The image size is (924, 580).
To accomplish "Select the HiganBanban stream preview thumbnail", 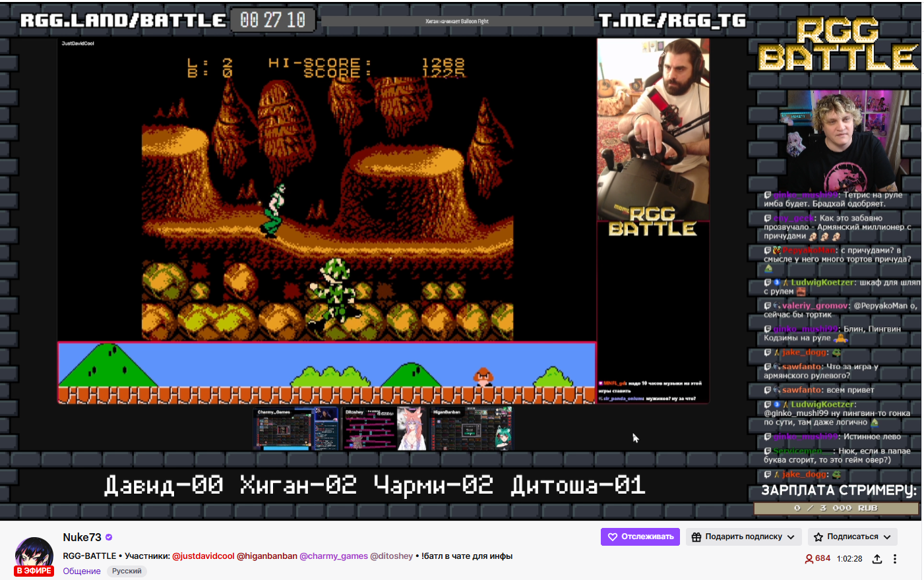I will [472, 428].
